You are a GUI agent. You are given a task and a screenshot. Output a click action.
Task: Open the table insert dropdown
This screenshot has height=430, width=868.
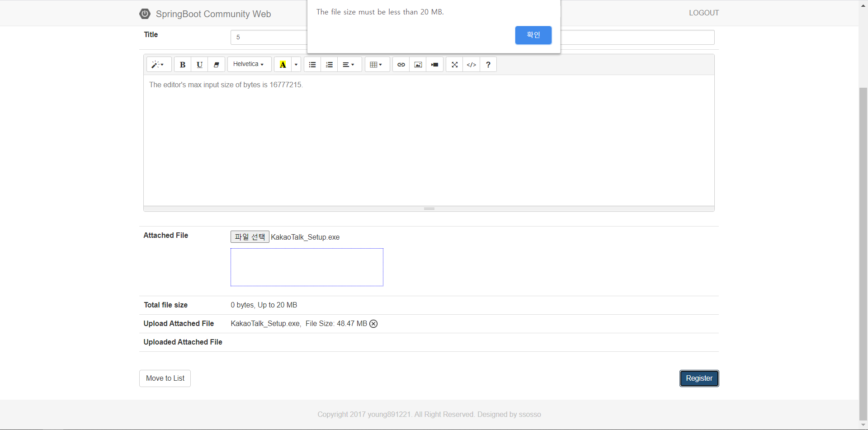pos(376,65)
